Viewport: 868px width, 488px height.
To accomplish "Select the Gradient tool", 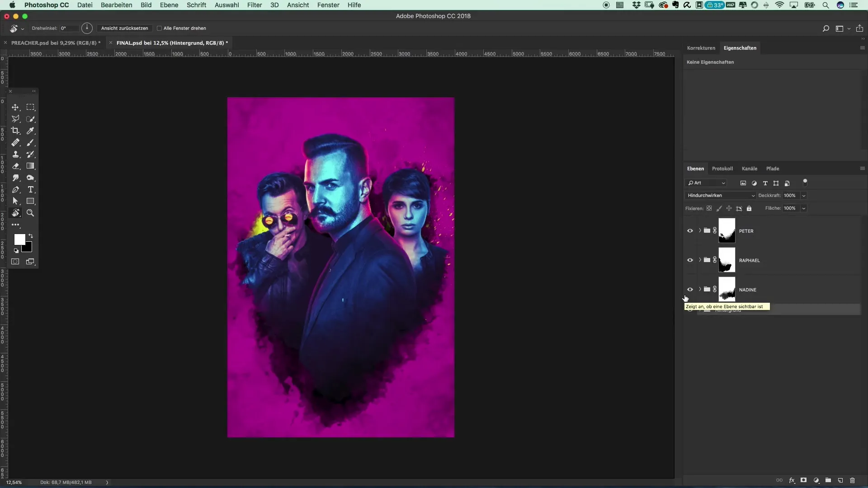I will pyautogui.click(x=30, y=166).
